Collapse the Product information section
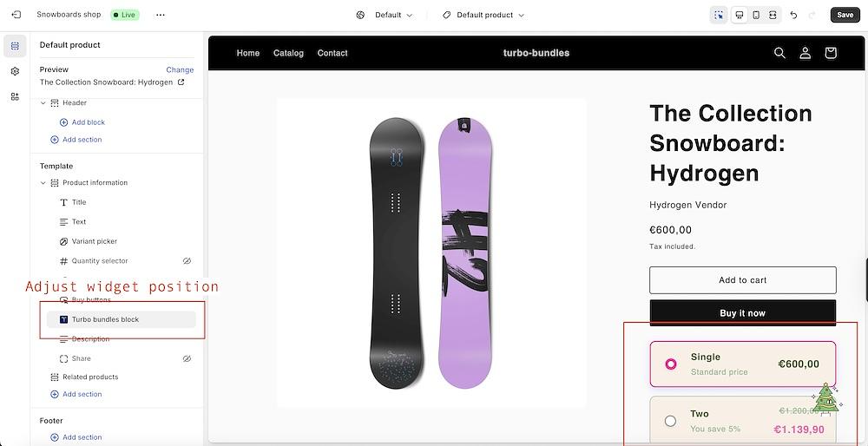Viewport: 868px width, 446px height. [x=43, y=183]
